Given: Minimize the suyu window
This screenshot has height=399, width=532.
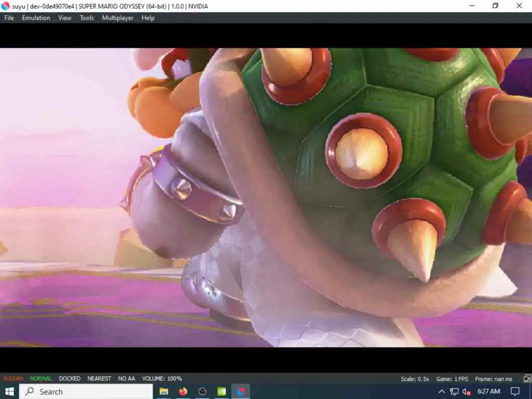Looking at the screenshot, I should pyautogui.click(x=472, y=6).
